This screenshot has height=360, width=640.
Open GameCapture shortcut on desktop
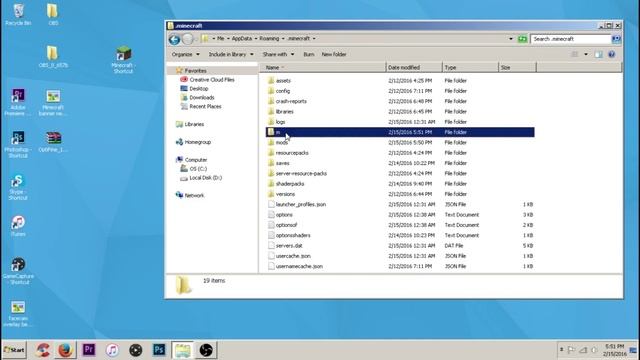point(18,271)
